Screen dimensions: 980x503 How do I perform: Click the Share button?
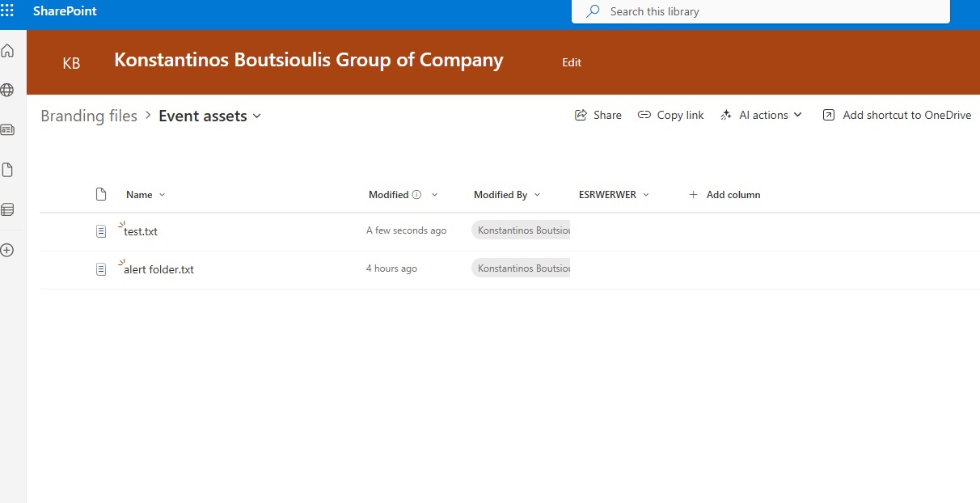coord(598,115)
